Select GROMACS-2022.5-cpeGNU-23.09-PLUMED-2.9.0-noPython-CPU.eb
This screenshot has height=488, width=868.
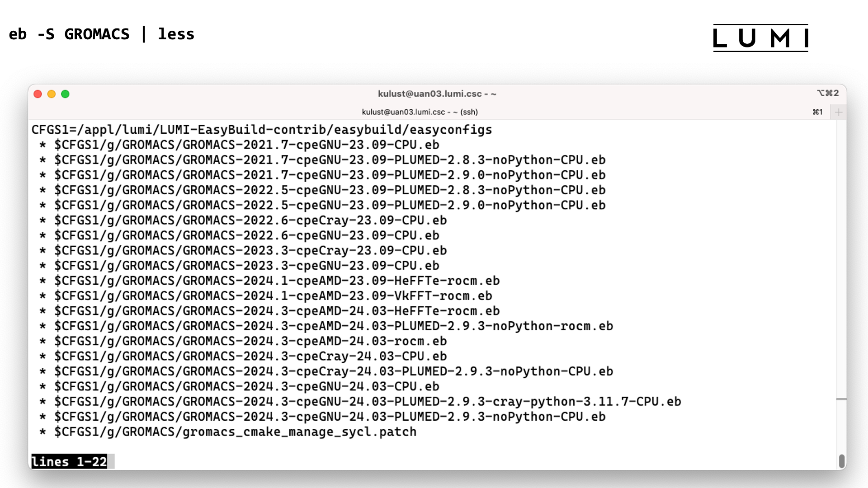click(330, 205)
